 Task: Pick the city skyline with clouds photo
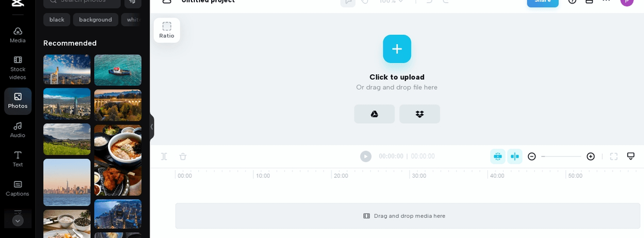click(67, 70)
